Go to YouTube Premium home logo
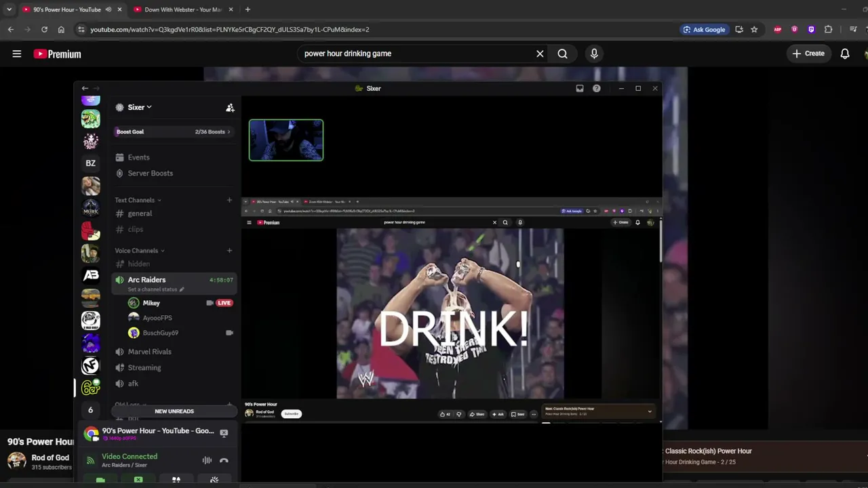 (x=58, y=54)
